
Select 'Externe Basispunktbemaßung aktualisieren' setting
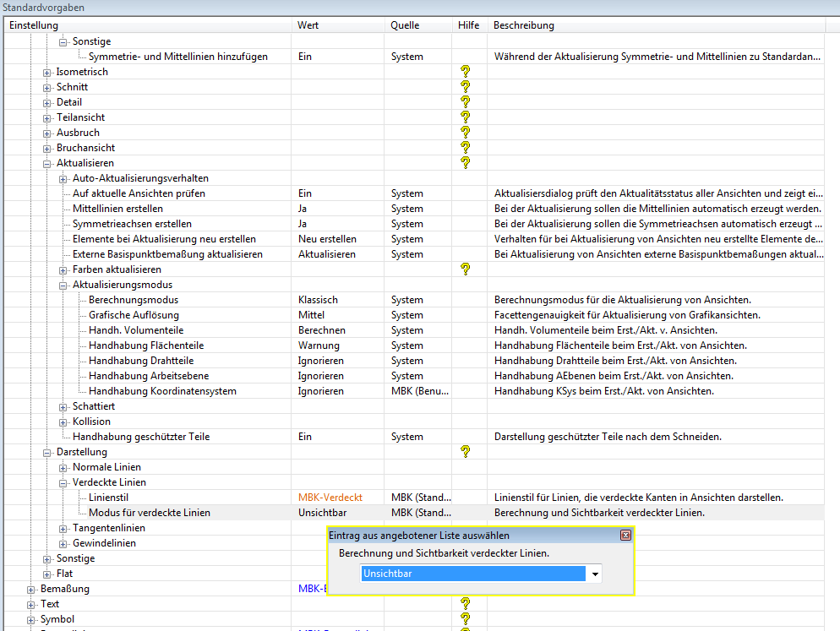pos(167,254)
